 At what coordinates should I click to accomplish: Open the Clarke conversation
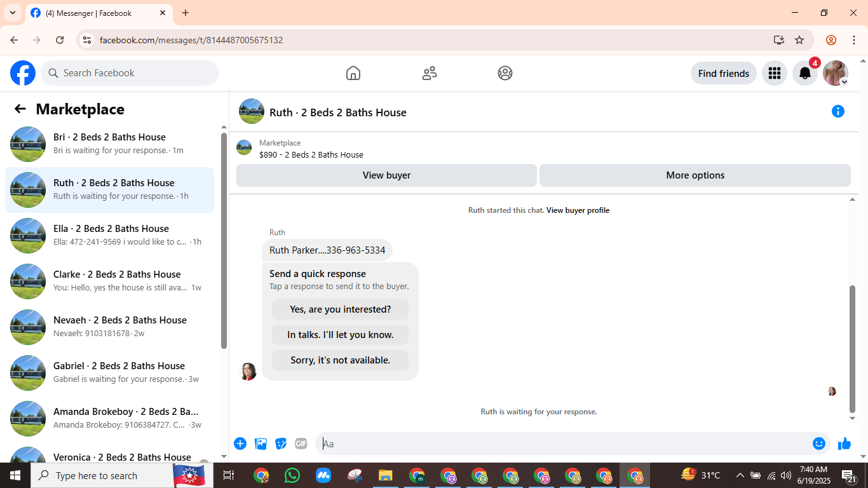(109, 281)
